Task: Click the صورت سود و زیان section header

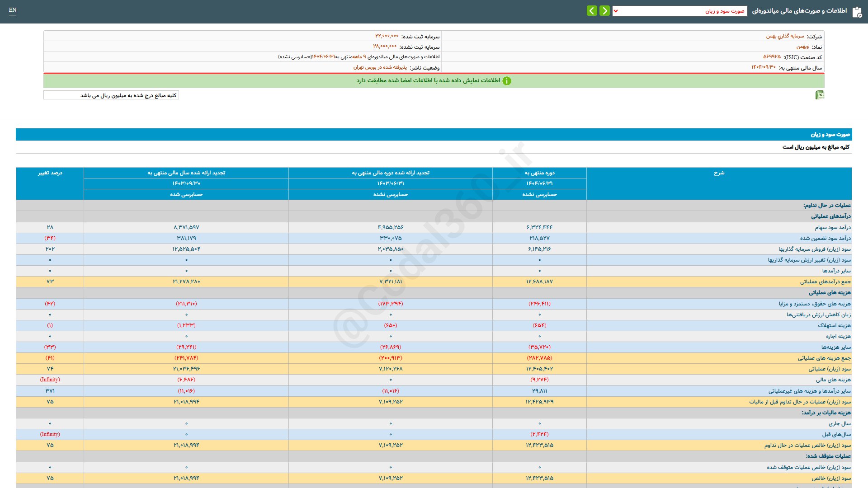Action: click(830, 135)
